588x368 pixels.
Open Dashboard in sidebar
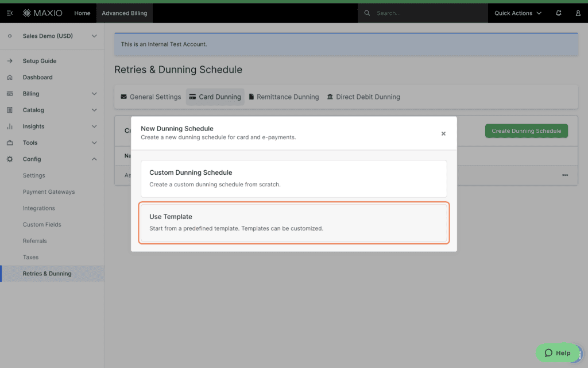(x=37, y=78)
